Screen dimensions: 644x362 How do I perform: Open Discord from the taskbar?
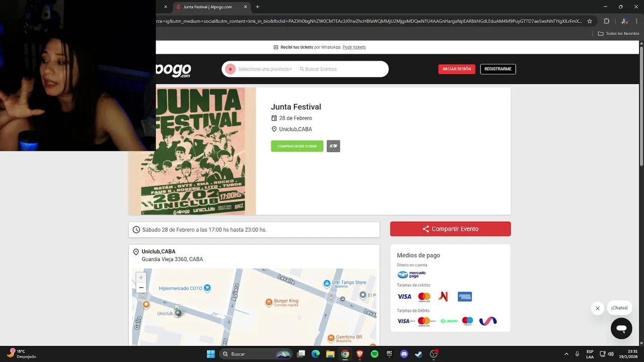[x=404, y=354]
